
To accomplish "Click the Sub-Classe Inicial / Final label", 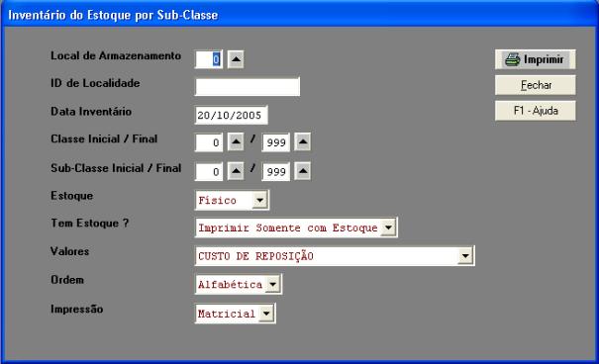I will pos(116,168).
